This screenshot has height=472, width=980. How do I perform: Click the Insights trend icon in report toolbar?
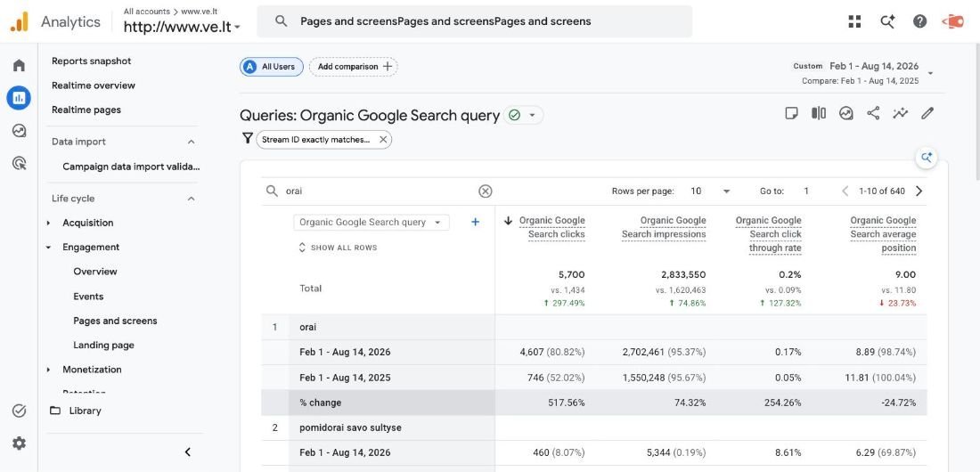(x=845, y=113)
